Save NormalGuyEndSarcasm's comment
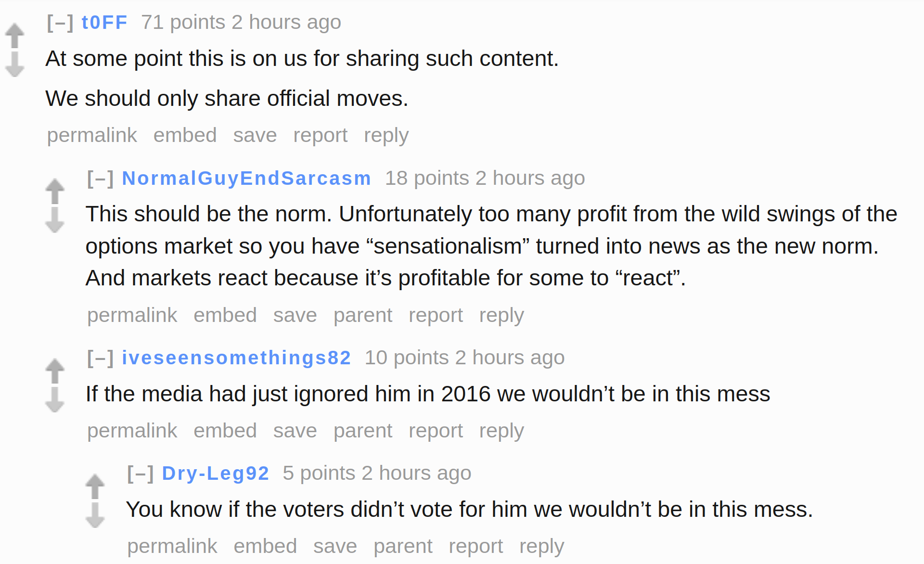The width and height of the screenshot is (924, 564). [x=295, y=315]
